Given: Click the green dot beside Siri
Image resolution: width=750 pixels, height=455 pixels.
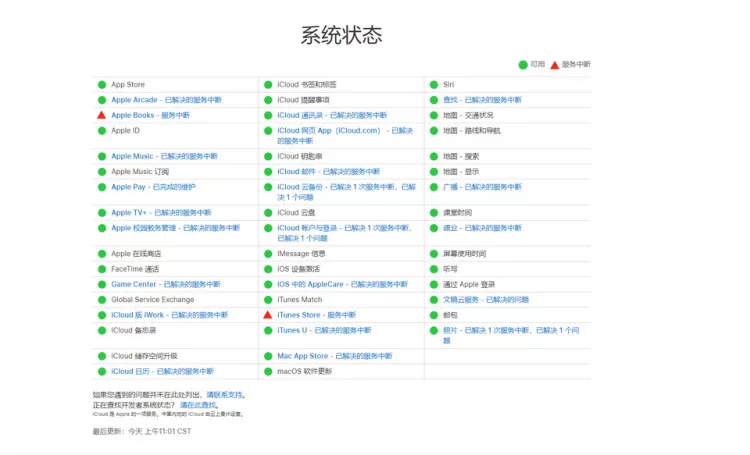Looking at the screenshot, I should (x=434, y=85).
